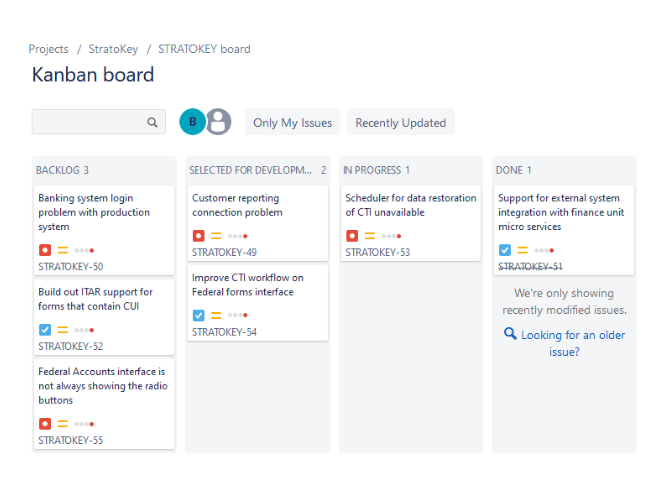This screenshot has height=497, width=660.
Task: Click issue key STRATOKEY-49
Action: click(x=224, y=252)
